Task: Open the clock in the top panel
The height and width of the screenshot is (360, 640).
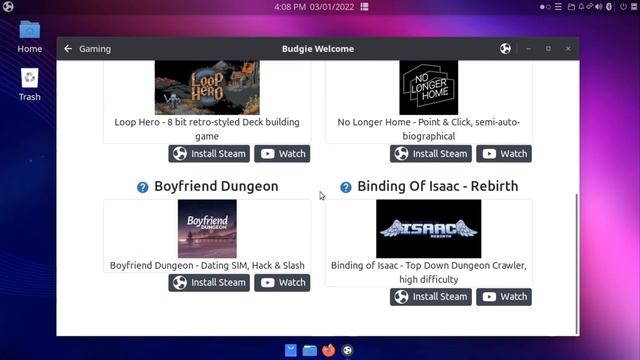Action: (x=314, y=7)
